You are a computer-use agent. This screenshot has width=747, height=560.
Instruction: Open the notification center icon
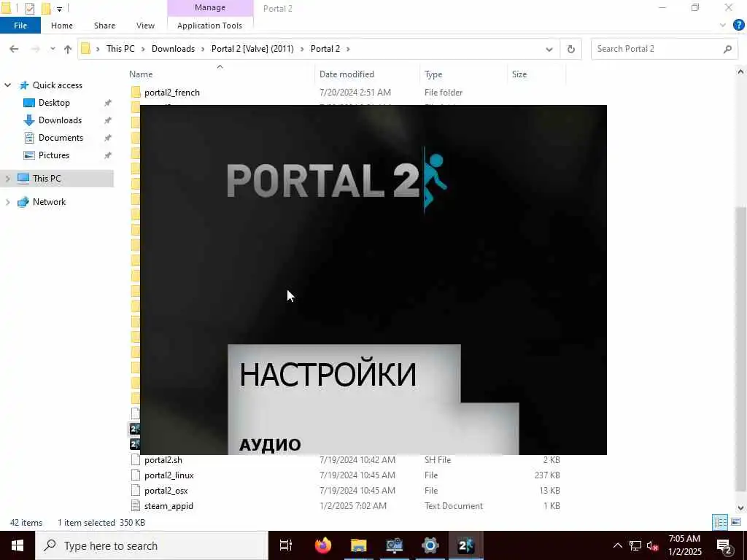[724, 546]
